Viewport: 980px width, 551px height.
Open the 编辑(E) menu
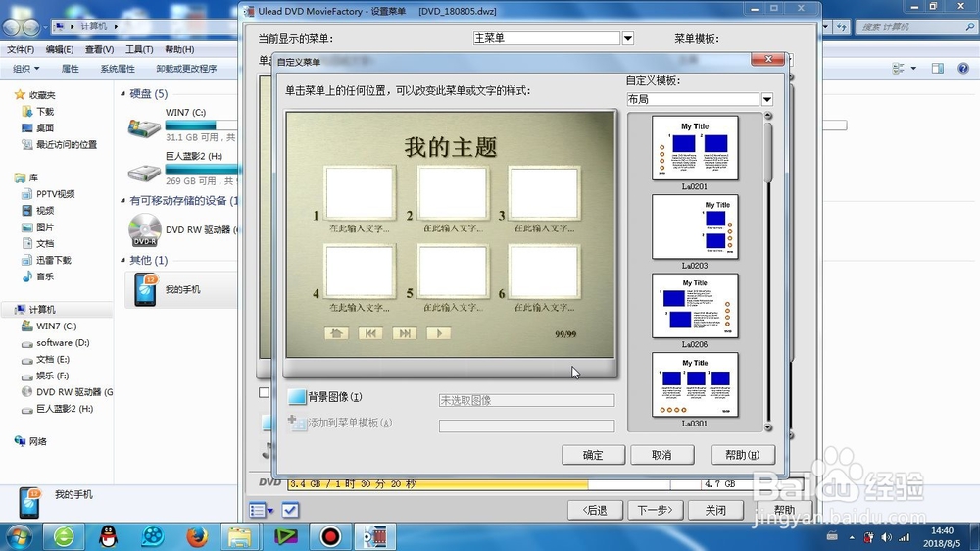pos(60,49)
